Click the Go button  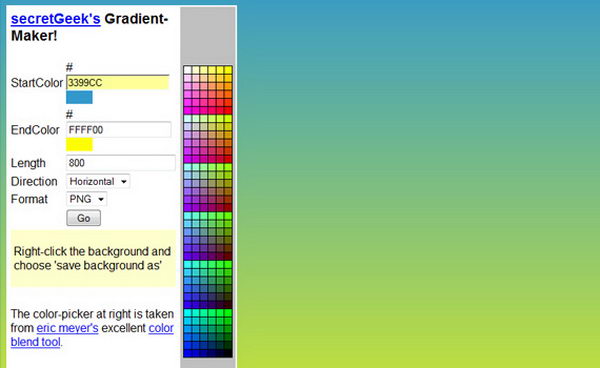coord(83,218)
